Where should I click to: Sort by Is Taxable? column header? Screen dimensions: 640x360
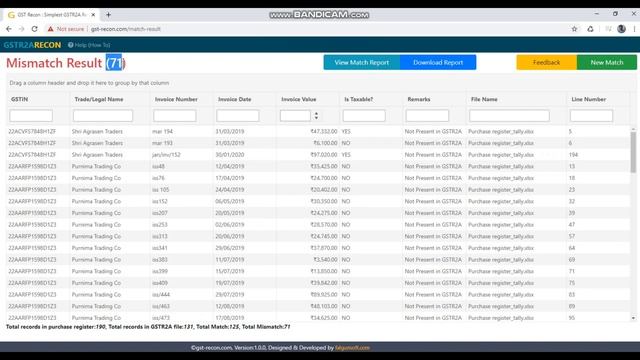point(358,99)
